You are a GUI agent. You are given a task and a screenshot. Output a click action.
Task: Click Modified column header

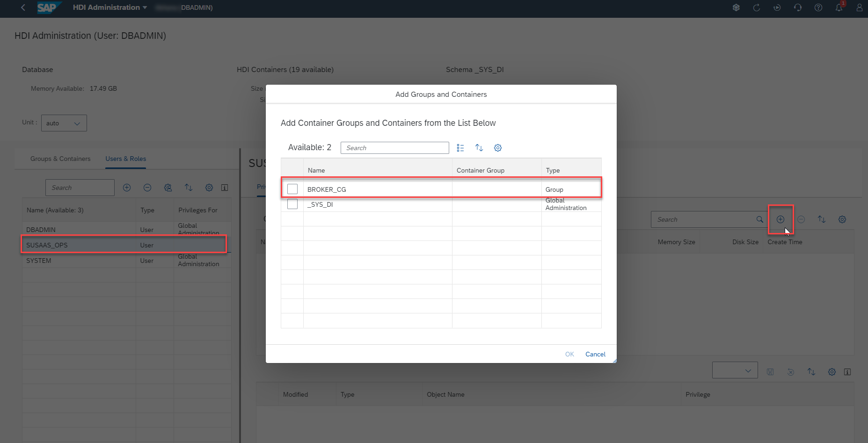coord(295,394)
